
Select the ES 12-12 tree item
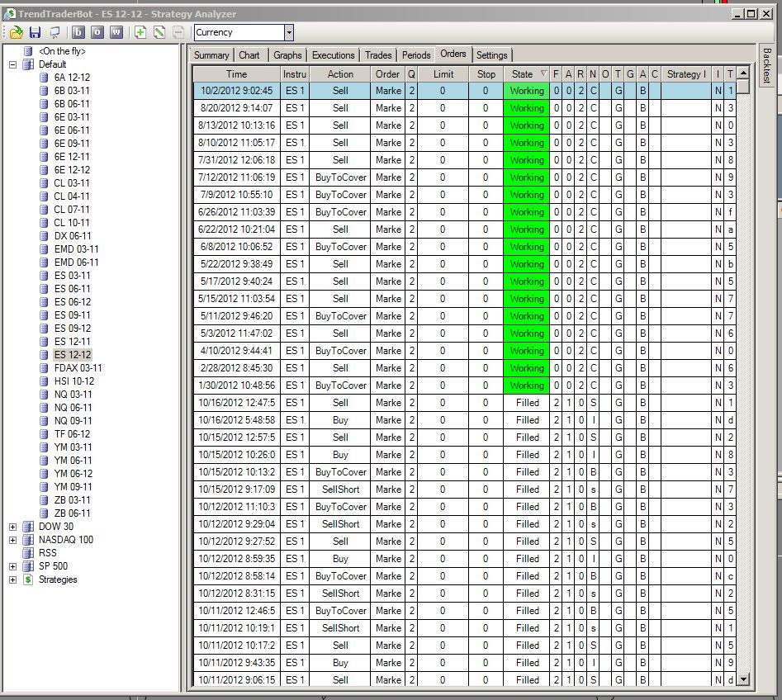pyautogui.click(x=73, y=354)
